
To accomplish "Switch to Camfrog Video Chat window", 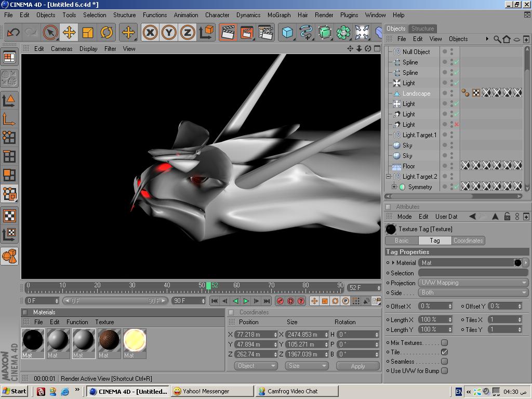I will [297, 391].
